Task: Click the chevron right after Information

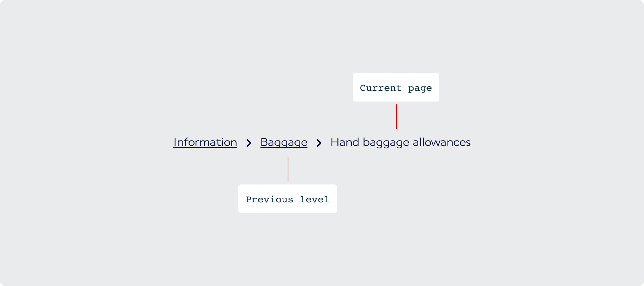Action: (249, 143)
